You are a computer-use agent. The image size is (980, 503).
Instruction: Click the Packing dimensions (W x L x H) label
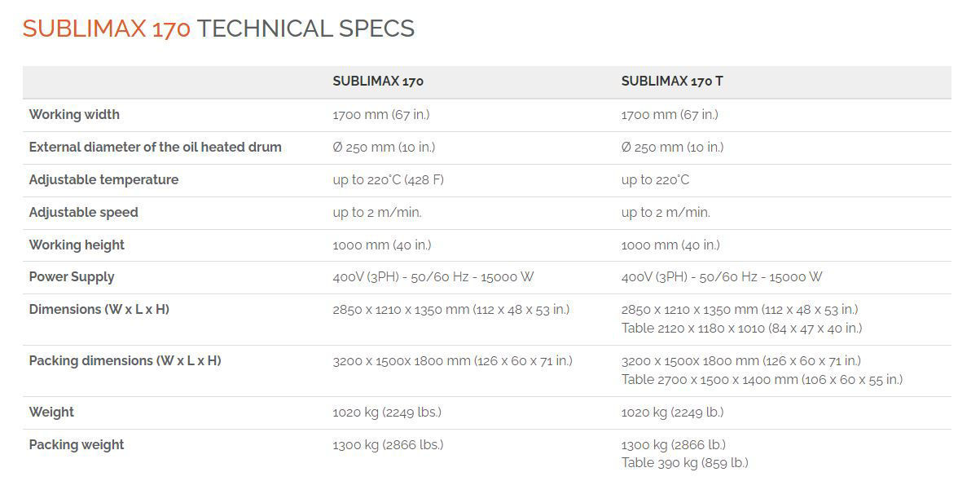(x=125, y=360)
